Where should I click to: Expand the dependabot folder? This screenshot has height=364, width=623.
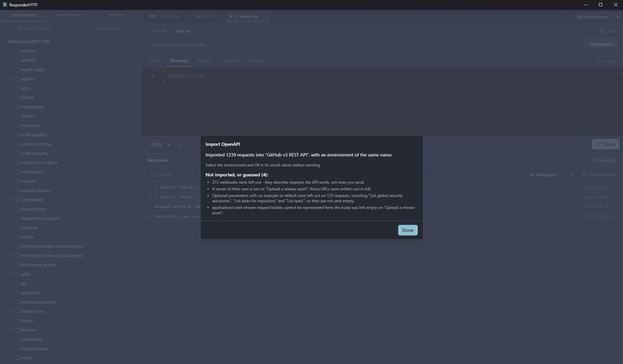[11, 209]
